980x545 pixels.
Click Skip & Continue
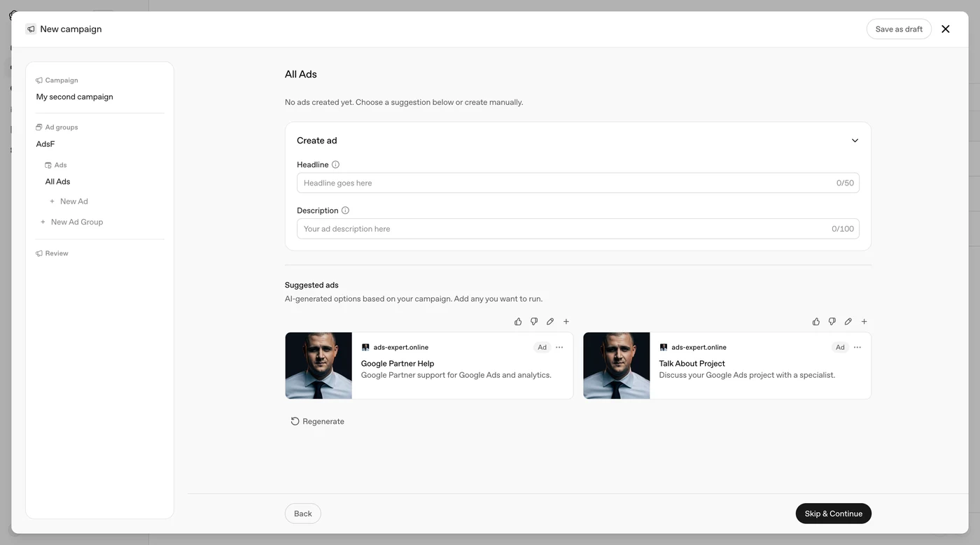834,514
